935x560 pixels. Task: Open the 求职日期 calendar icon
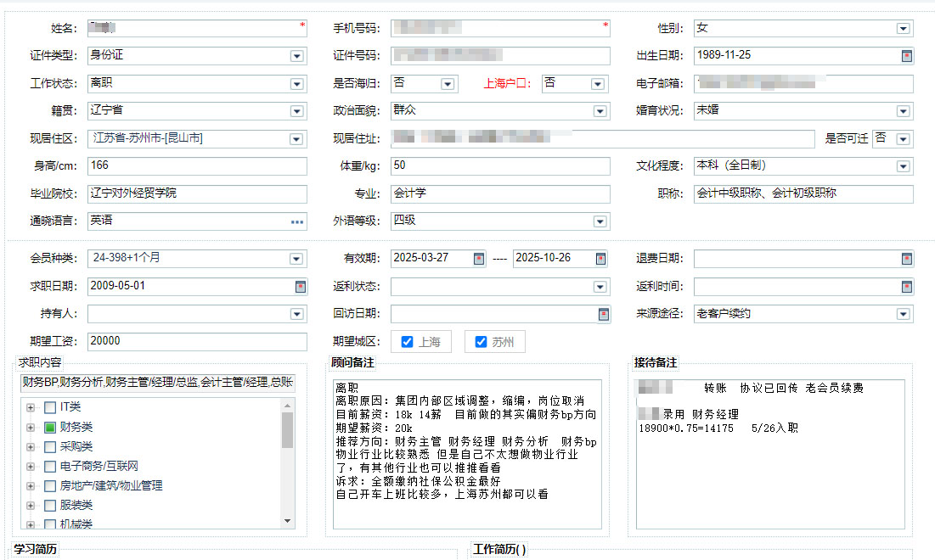pyautogui.click(x=301, y=287)
